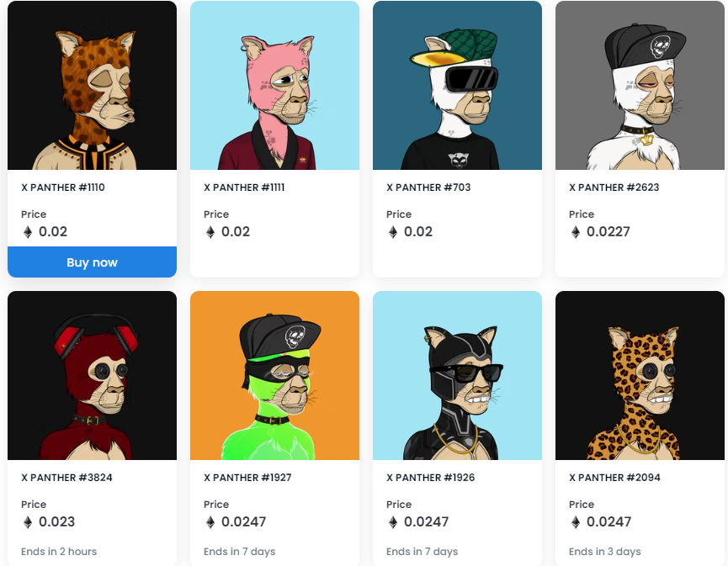Select the X PANTHER #1927 title link
Image resolution: width=728 pixels, height=566 pixels.
click(x=247, y=478)
